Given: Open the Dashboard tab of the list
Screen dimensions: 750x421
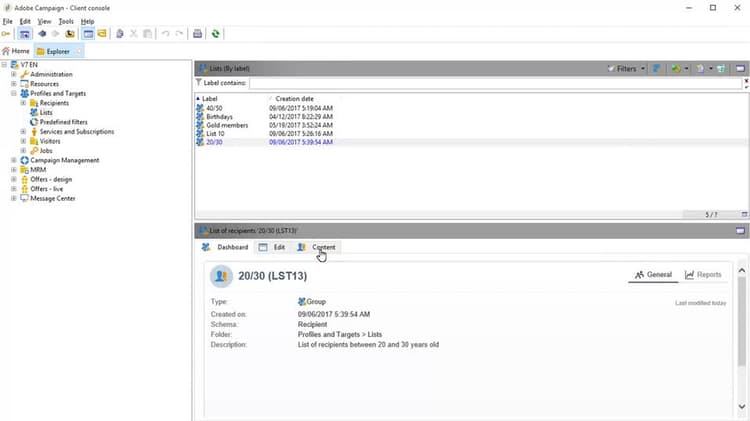Looking at the screenshot, I should [x=225, y=247].
